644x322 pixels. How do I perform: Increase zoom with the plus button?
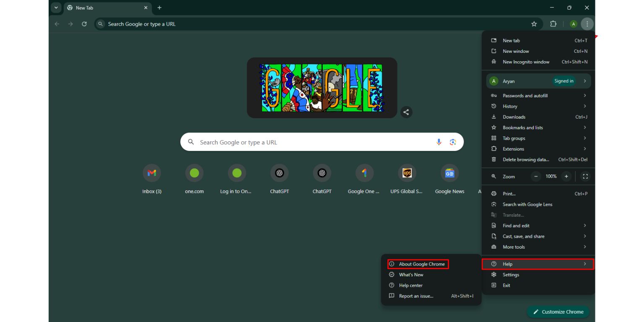pos(566,177)
